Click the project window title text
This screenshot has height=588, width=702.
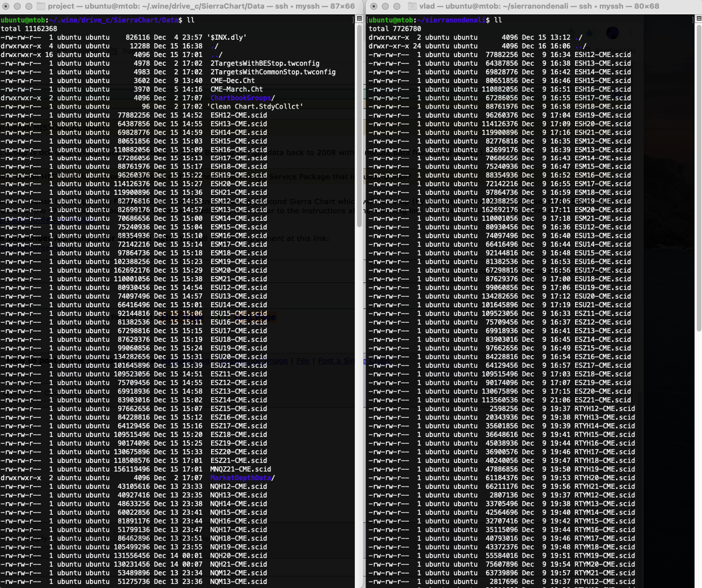click(201, 6)
